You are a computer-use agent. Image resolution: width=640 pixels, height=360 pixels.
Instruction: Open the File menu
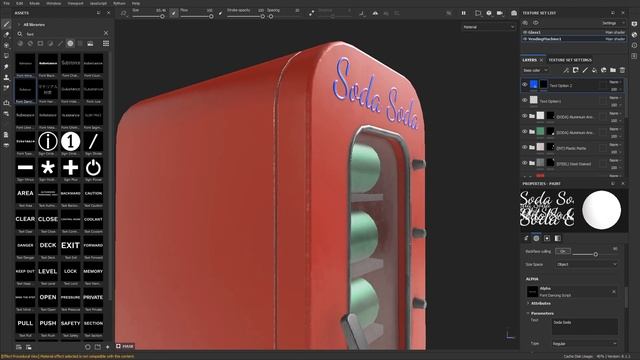pyautogui.click(x=7, y=3)
